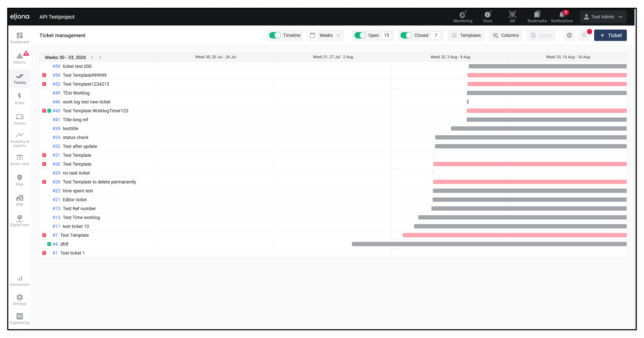Click the search magnifier icon

584,35
